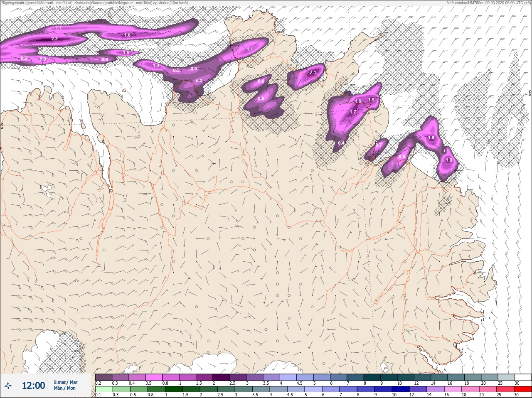Click the 2.1 precipitation value on the map
Viewport: 532px width, 398px height.
(x=313, y=72)
